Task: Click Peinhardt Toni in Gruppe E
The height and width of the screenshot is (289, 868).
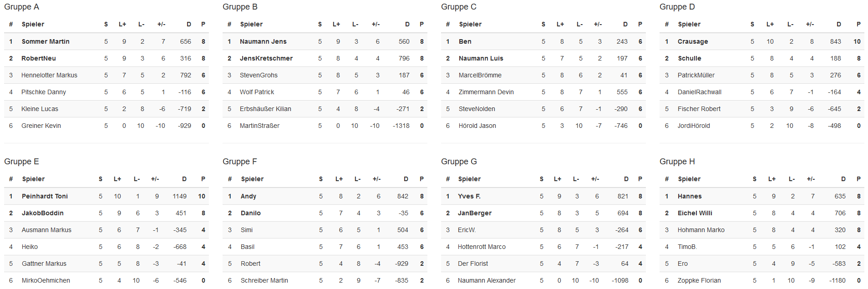Action: tap(45, 196)
